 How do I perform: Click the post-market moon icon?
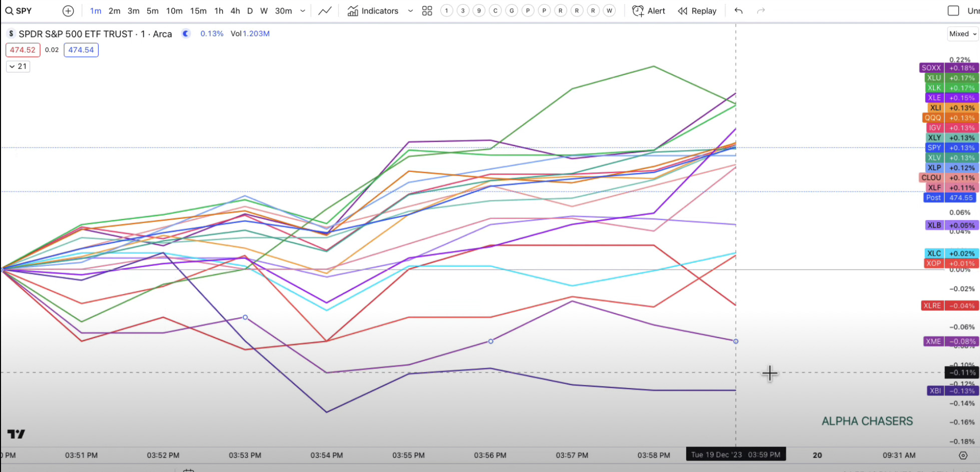coord(186,33)
